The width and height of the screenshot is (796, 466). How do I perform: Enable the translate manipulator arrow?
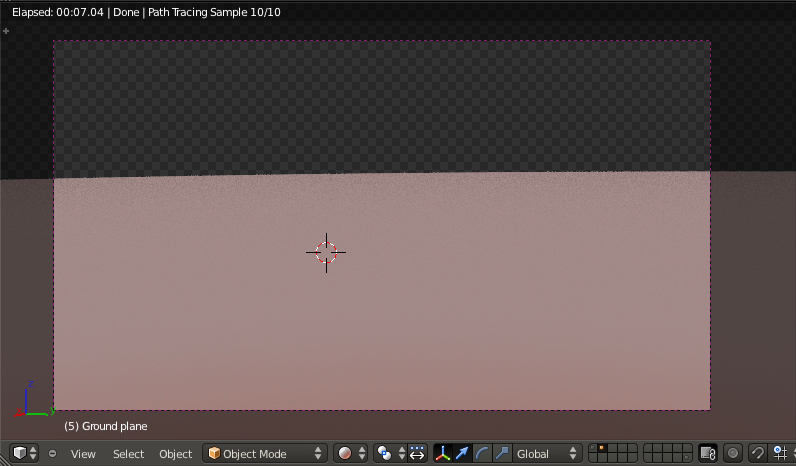462,453
